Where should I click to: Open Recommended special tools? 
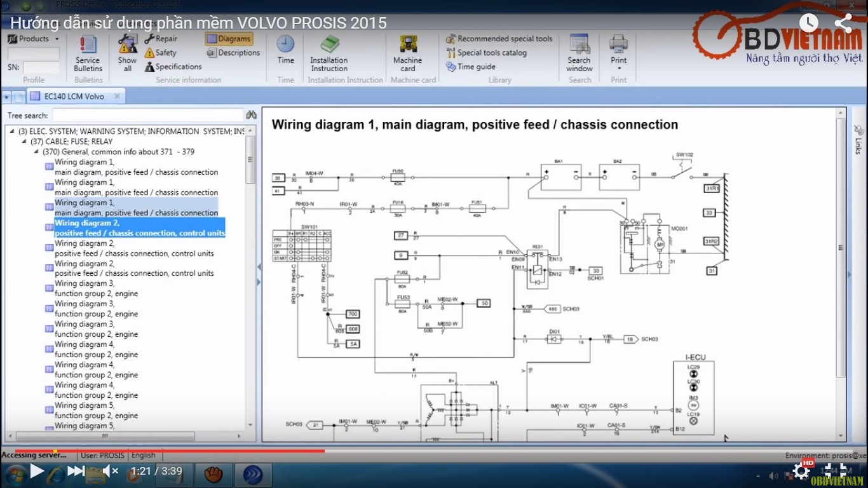click(499, 39)
